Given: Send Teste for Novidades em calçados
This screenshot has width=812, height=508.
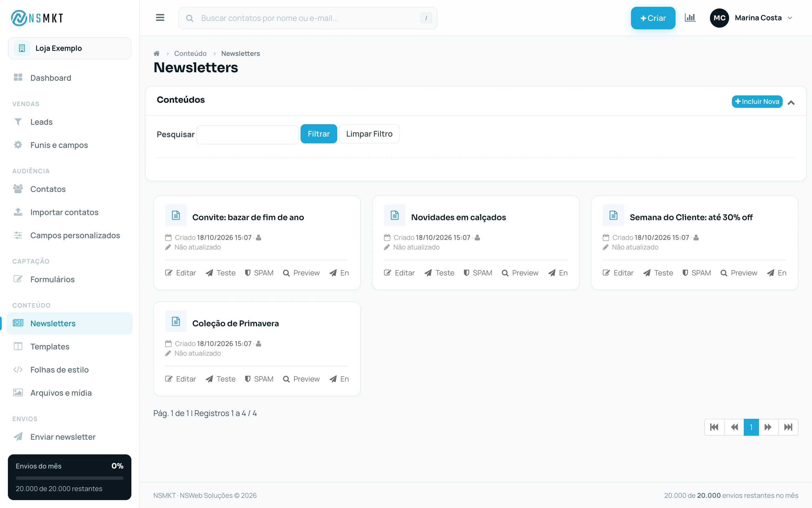Looking at the screenshot, I should pos(439,273).
